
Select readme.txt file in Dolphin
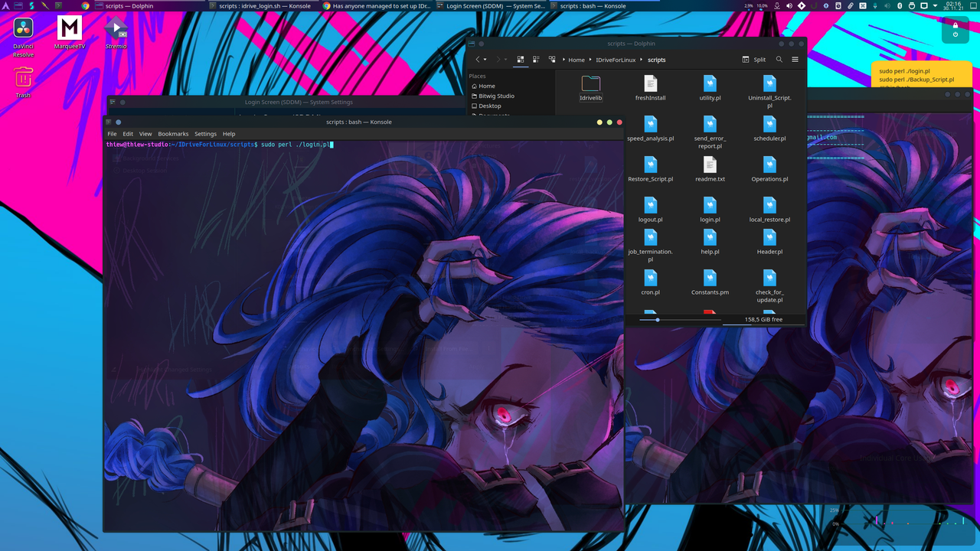(710, 170)
